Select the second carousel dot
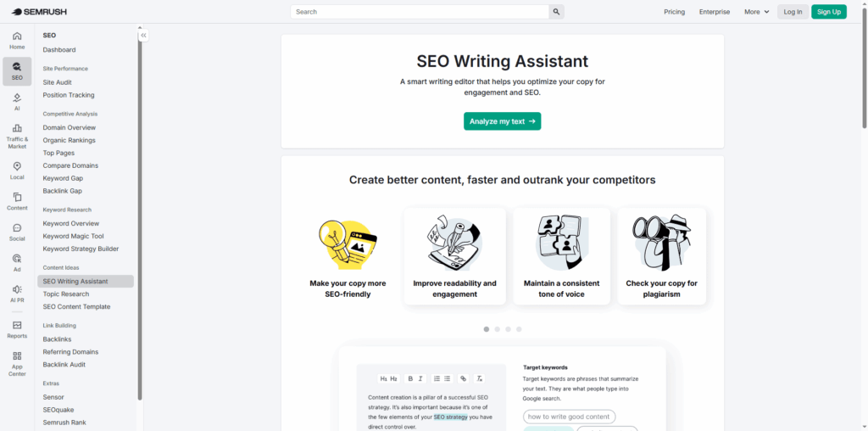 coord(497,328)
